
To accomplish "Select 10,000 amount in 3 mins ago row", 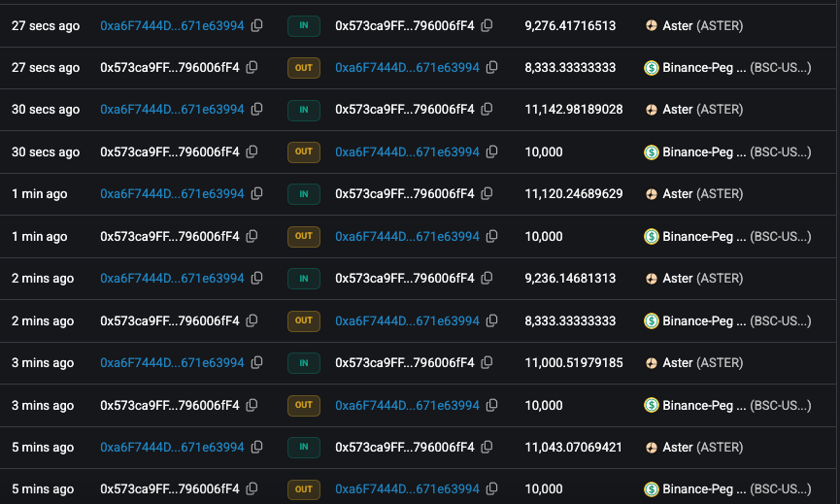I will 544,406.
